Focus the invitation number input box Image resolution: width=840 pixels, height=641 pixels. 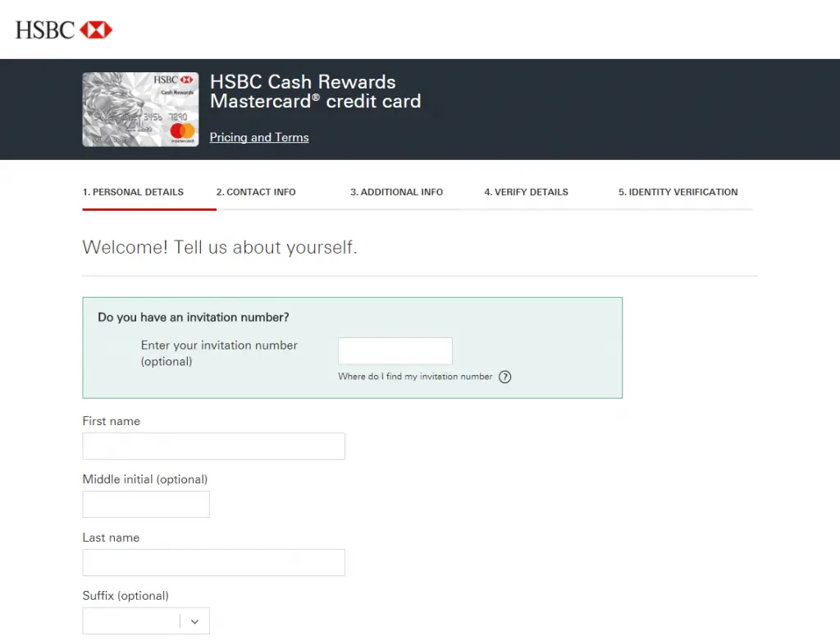pos(395,350)
